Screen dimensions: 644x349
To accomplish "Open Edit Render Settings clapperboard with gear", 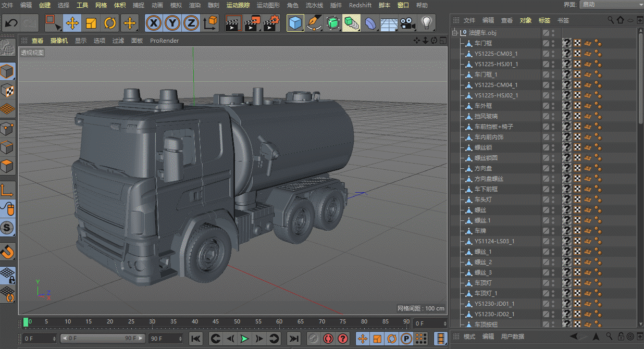I will pyautogui.click(x=271, y=23).
